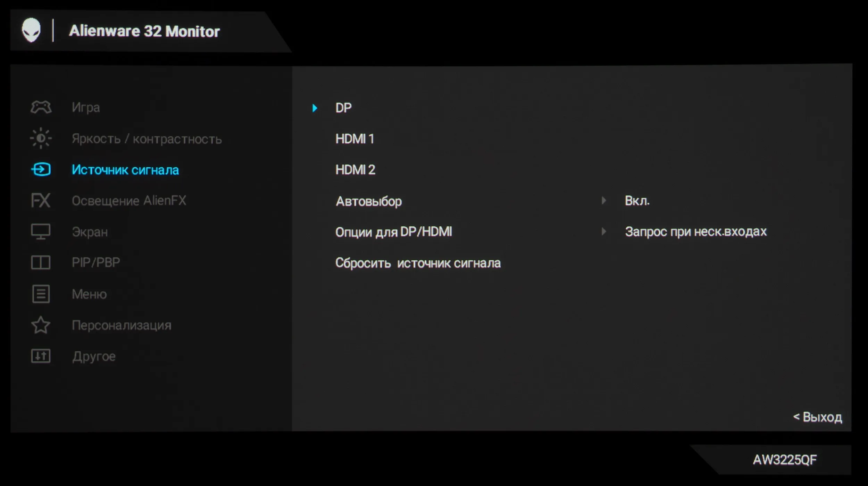Click the FX AlienFX lighting icon
This screenshot has width=868, height=486.
[x=41, y=200]
